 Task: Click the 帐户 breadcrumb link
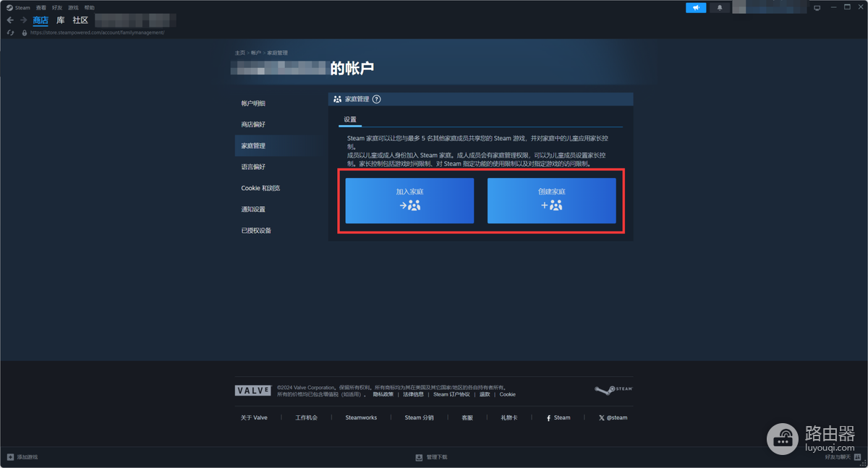[256, 53]
